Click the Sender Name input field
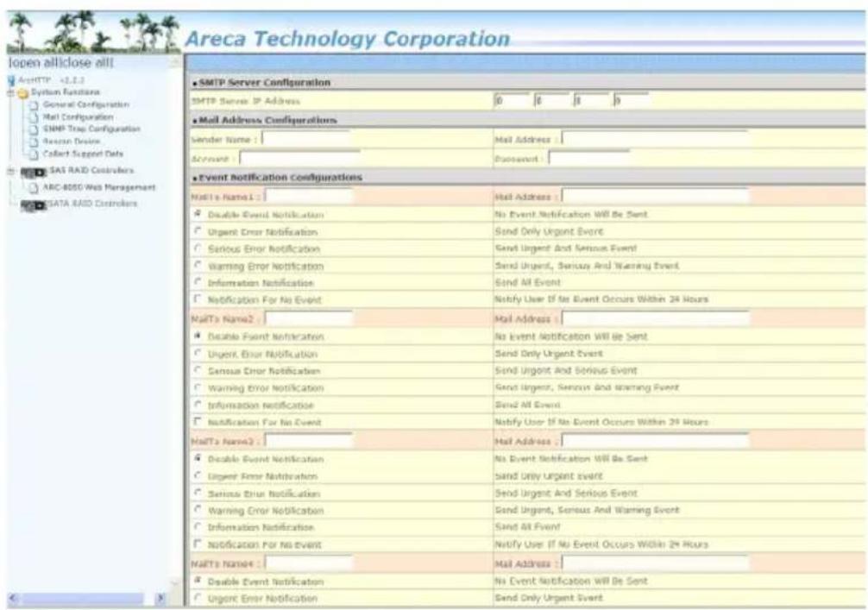The height and width of the screenshot is (610, 868). tap(306, 138)
